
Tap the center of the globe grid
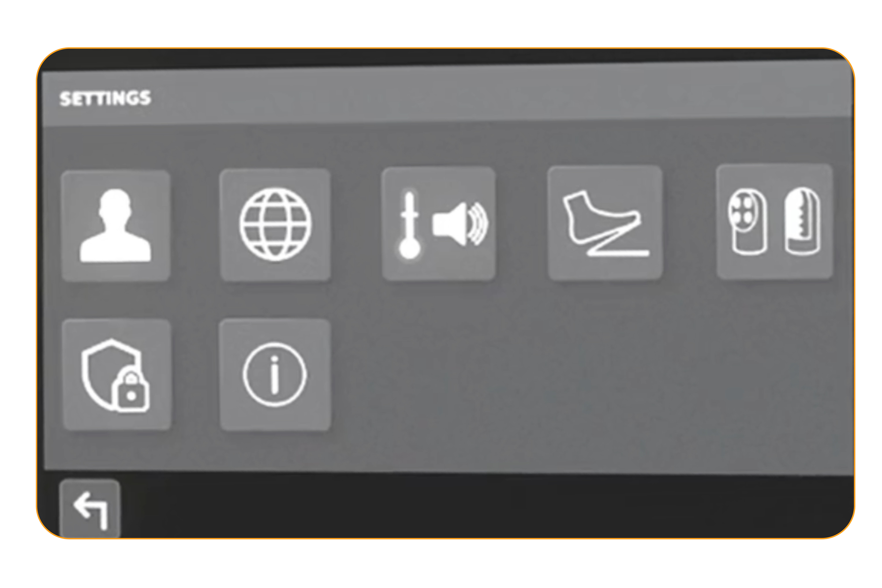276,224
